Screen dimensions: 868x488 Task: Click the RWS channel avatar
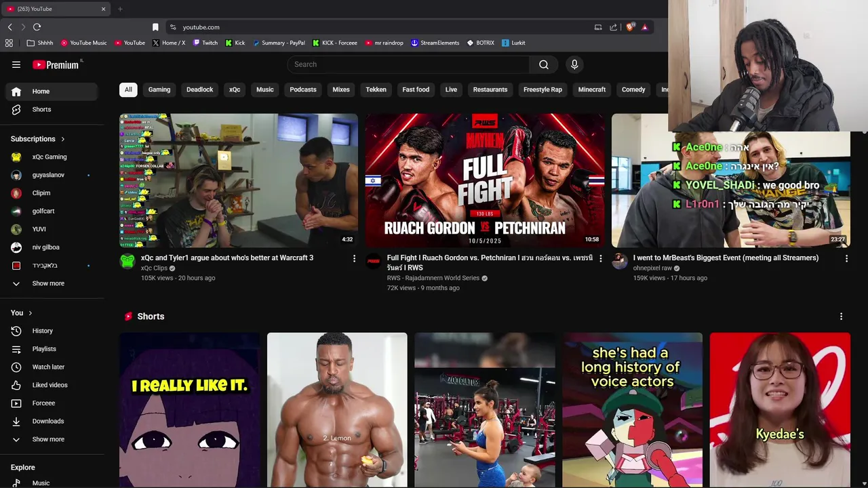click(x=374, y=262)
